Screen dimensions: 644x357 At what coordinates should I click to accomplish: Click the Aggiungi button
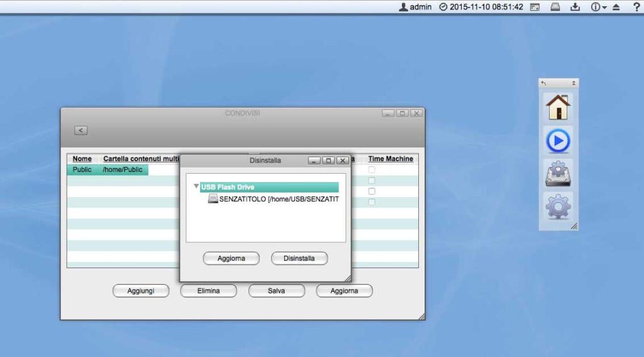tap(141, 291)
